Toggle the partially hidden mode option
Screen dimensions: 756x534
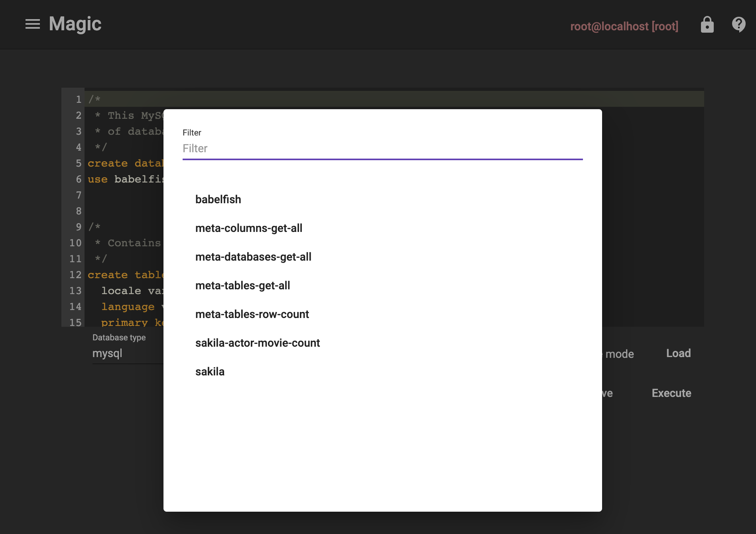tap(618, 354)
